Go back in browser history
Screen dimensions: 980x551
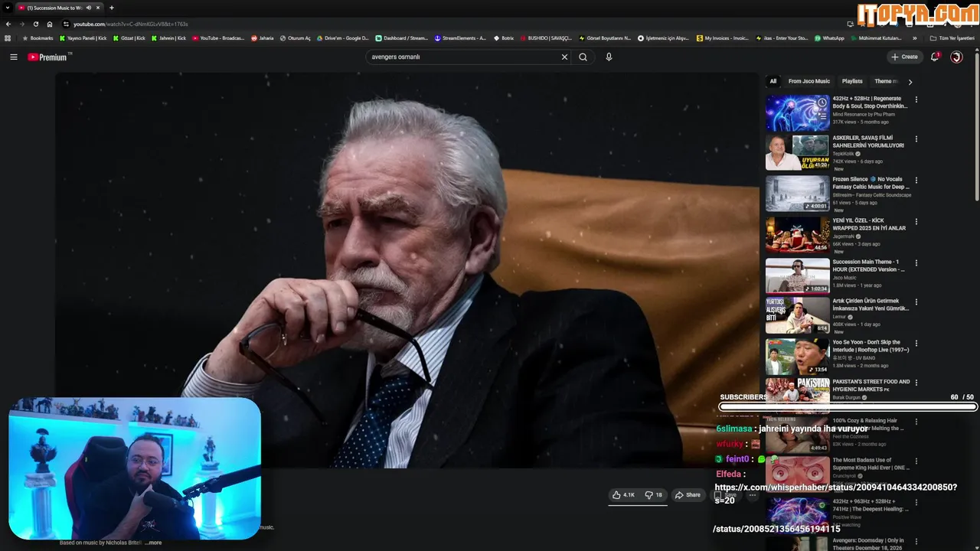pos(8,24)
